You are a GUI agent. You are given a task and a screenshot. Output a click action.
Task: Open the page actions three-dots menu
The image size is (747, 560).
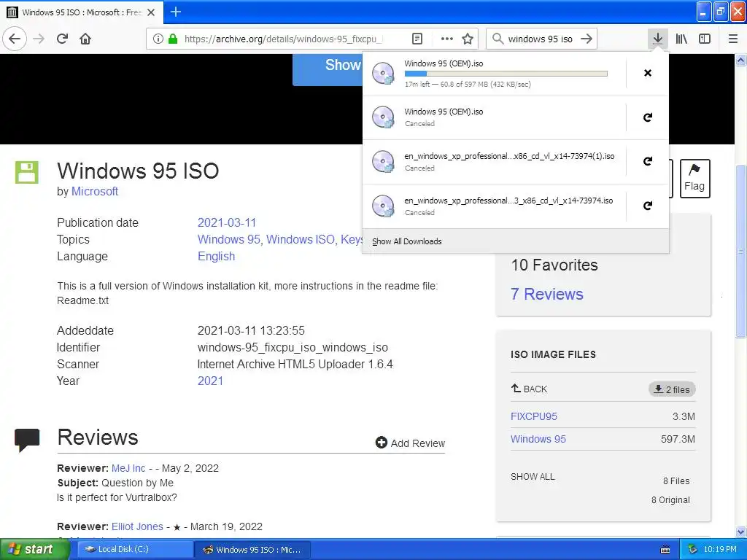447,39
